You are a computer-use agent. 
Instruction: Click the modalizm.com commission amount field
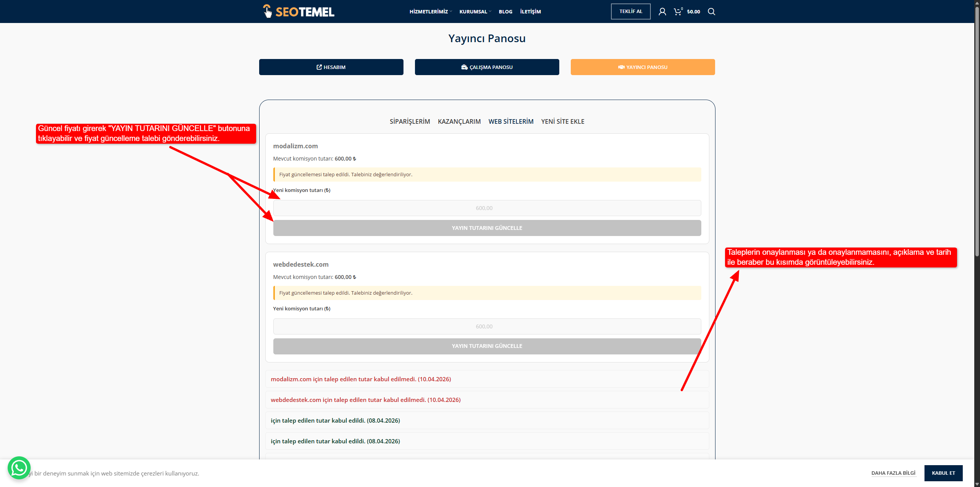tap(487, 208)
